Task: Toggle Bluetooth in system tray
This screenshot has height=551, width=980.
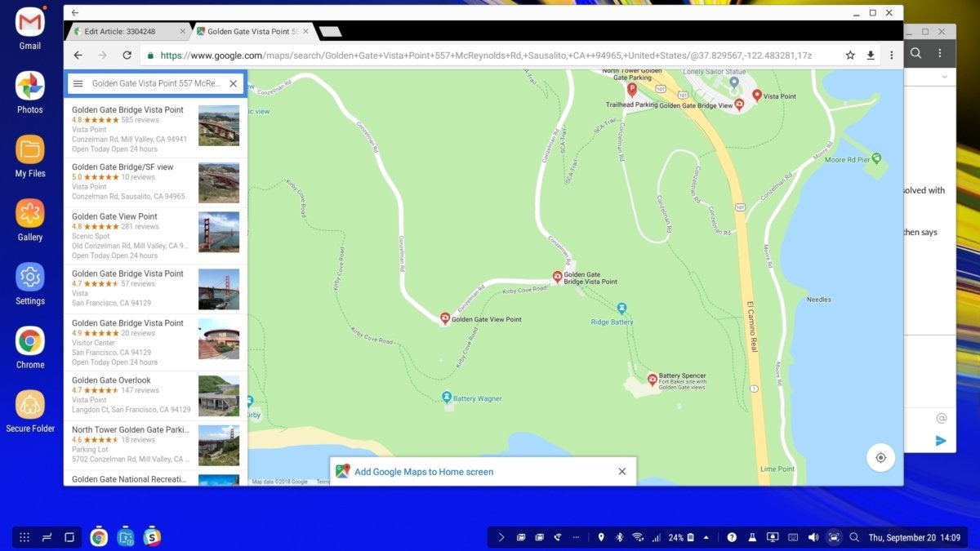Action: point(619,537)
